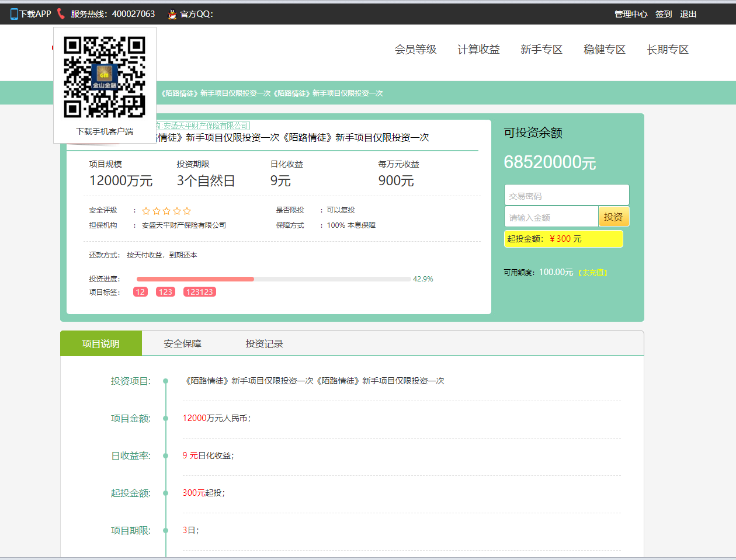This screenshot has width=736, height=560.
Task: Click the first star in the 安全评级 rating
Action: [x=146, y=211]
